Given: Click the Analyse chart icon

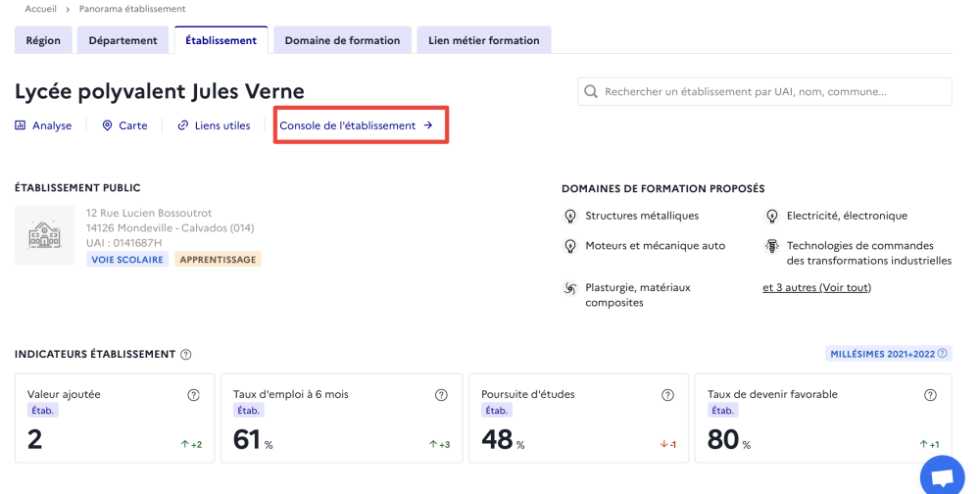Looking at the screenshot, I should pyautogui.click(x=20, y=125).
